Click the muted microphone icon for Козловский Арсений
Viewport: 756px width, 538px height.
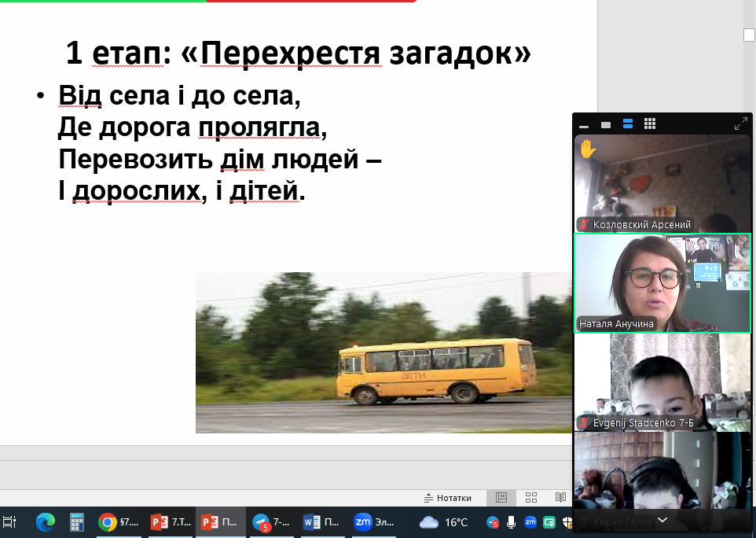tap(585, 224)
